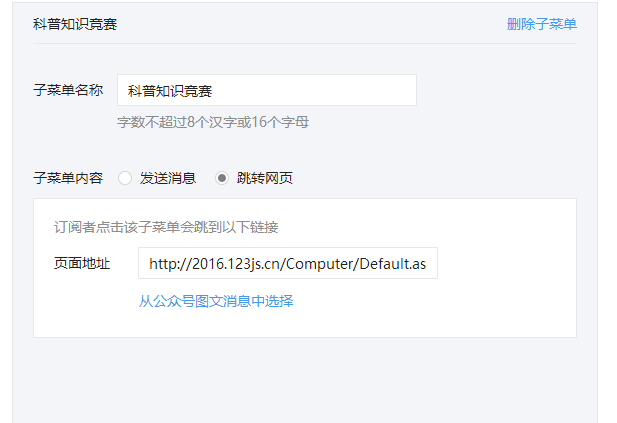
Task: Click the 科普知识竞赛 text inside name field
Action: (x=170, y=91)
